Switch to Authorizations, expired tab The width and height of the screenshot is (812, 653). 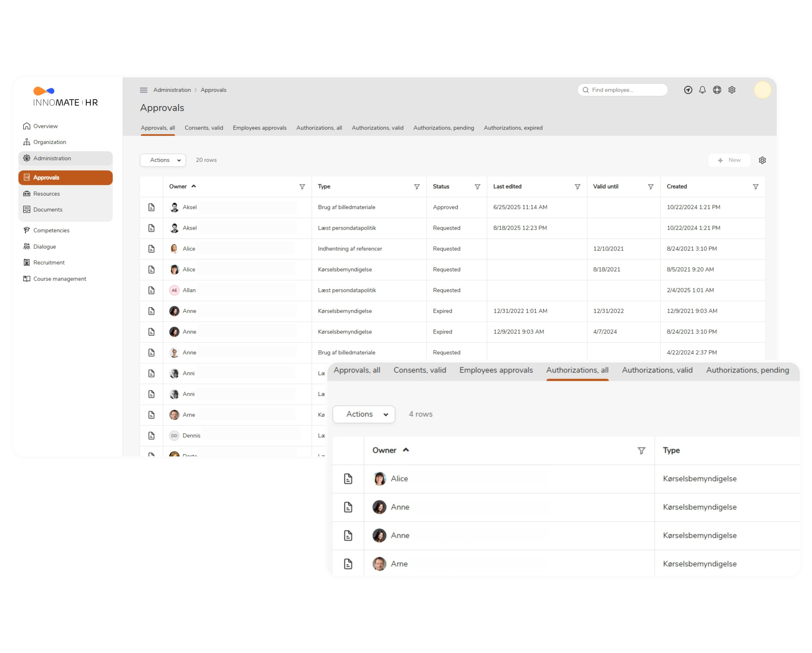coord(513,128)
